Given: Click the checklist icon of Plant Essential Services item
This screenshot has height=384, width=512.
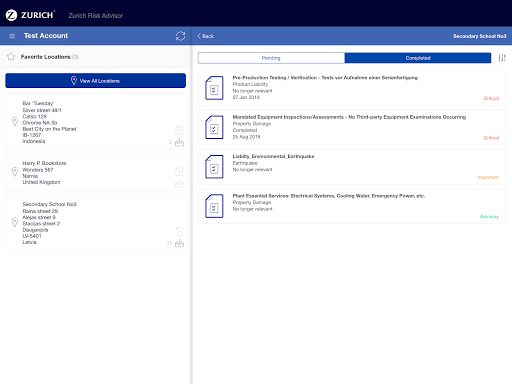Looking at the screenshot, I should point(214,206).
